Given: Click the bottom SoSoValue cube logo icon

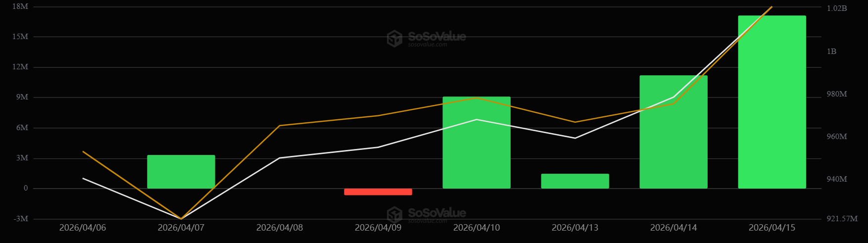Looking at the screenshot, I should click(x=394, y=215).
